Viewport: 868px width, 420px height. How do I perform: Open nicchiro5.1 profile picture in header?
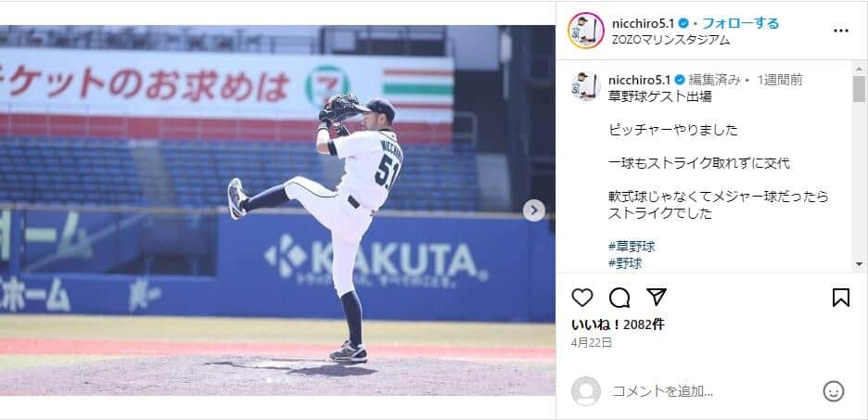586,31
